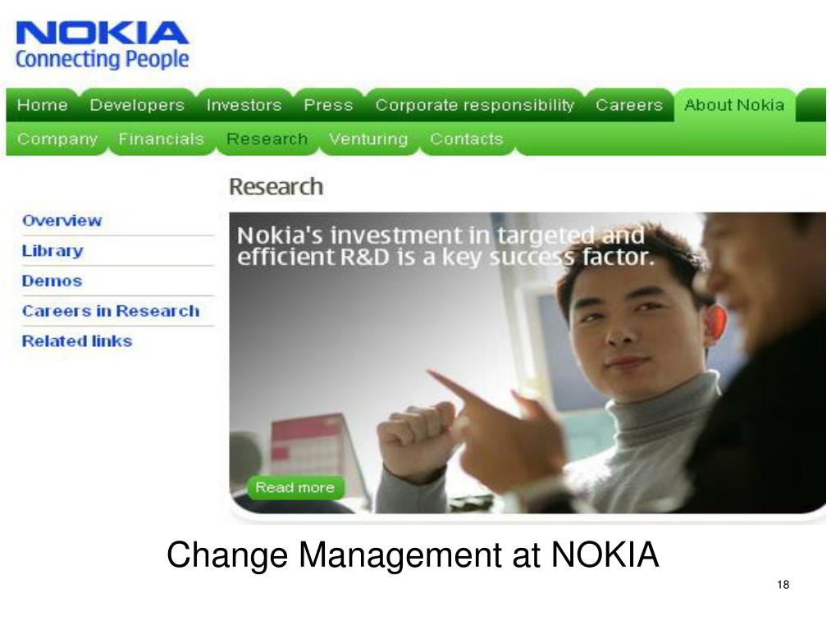
Task: Go to the Financials sub-menu
Action: click(162, 139)
